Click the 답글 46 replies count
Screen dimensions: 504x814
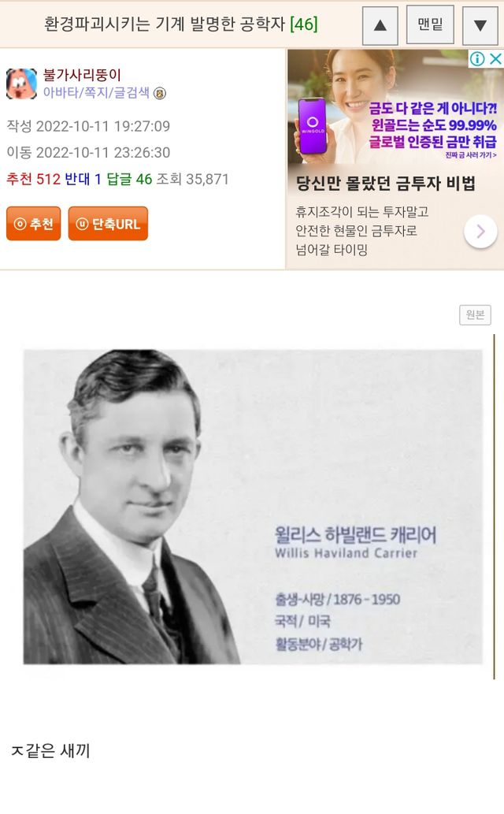[x=129, y=179]
